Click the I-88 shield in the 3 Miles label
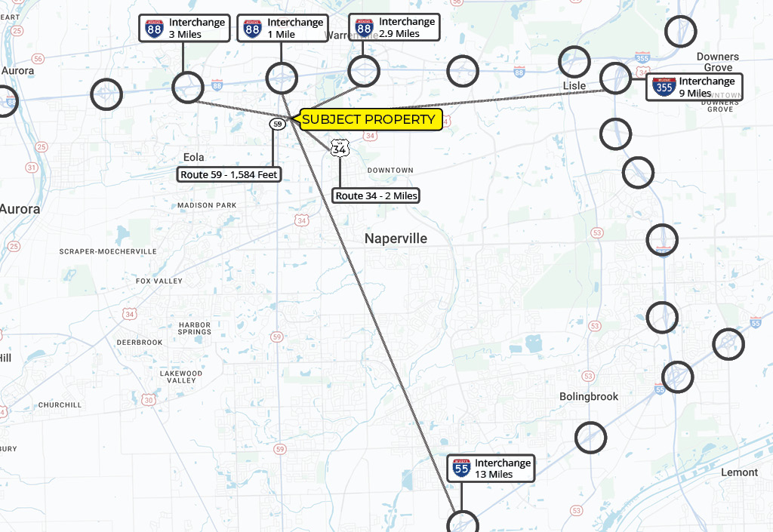Viewport: 773px width, 532px height. [x=156, y=29]
